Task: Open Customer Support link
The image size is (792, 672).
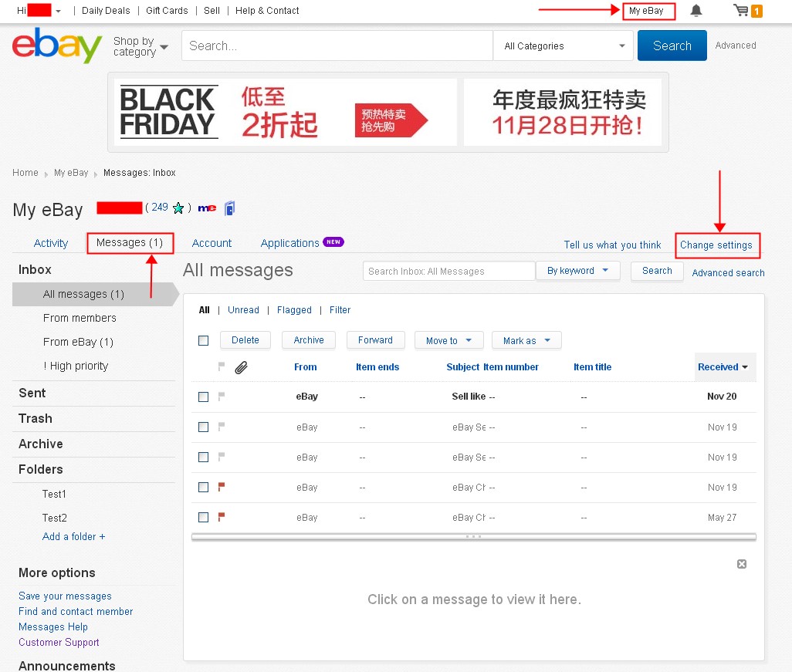Action: pos(59,642)
